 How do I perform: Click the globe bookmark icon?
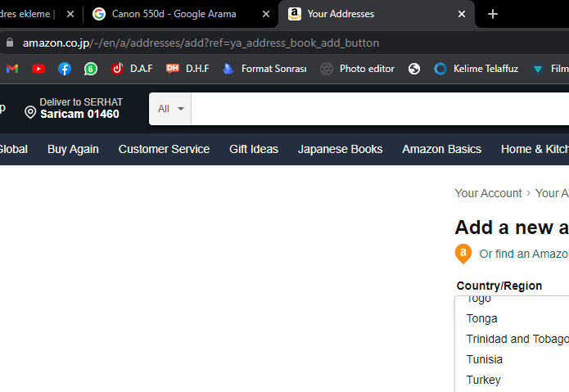(414, 69)
